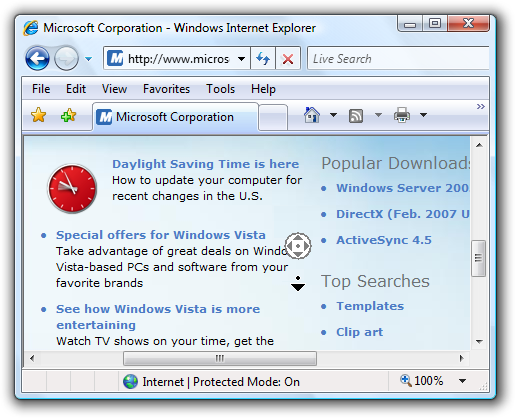The image size is (515, 418).
Task: Open Daylight Saving Time is here link
Action: click(205, 164)
